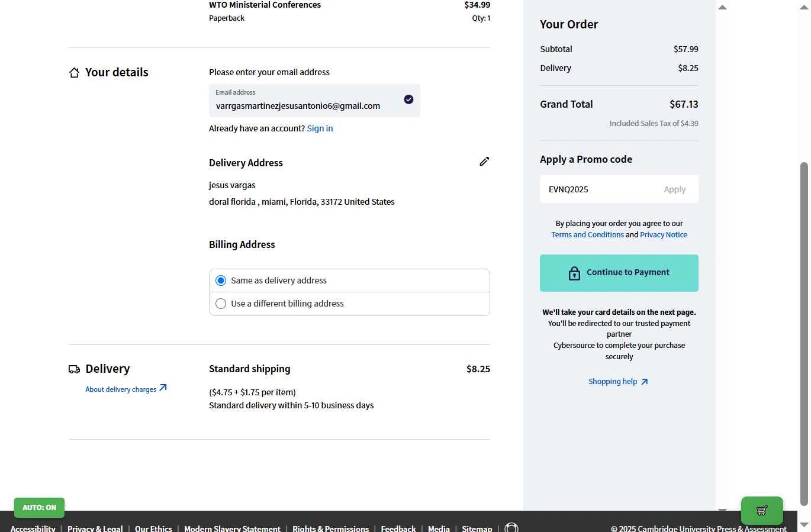Image resolution: width=811 pixels, height=532 pixels.
Task: Open Our Ethics footer link
Action: point(153,528)
